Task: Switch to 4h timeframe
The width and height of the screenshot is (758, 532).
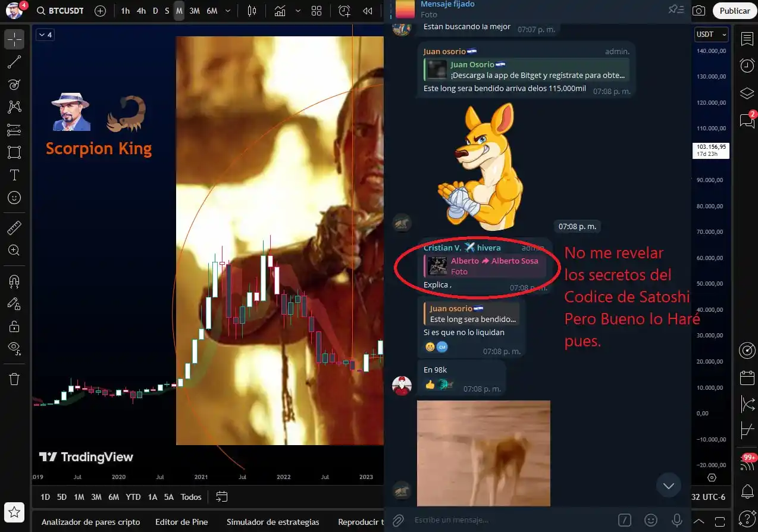Action: click(x=141, y=11)
